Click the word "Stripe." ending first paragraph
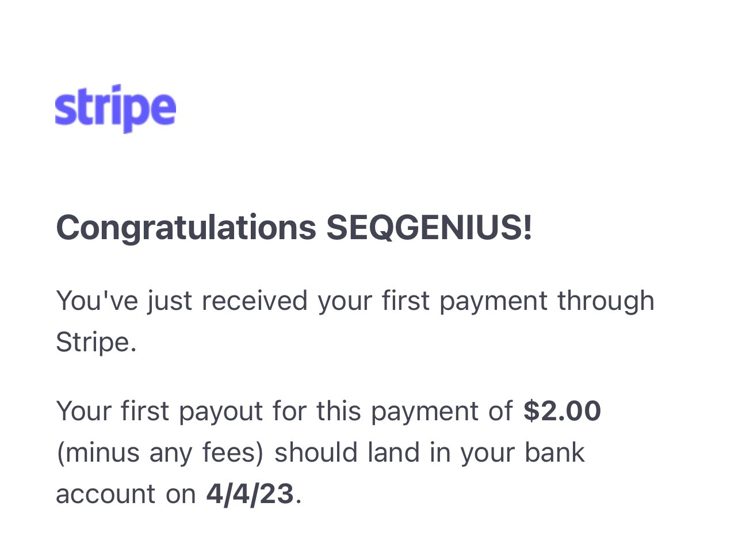 (x=96, y=343)
